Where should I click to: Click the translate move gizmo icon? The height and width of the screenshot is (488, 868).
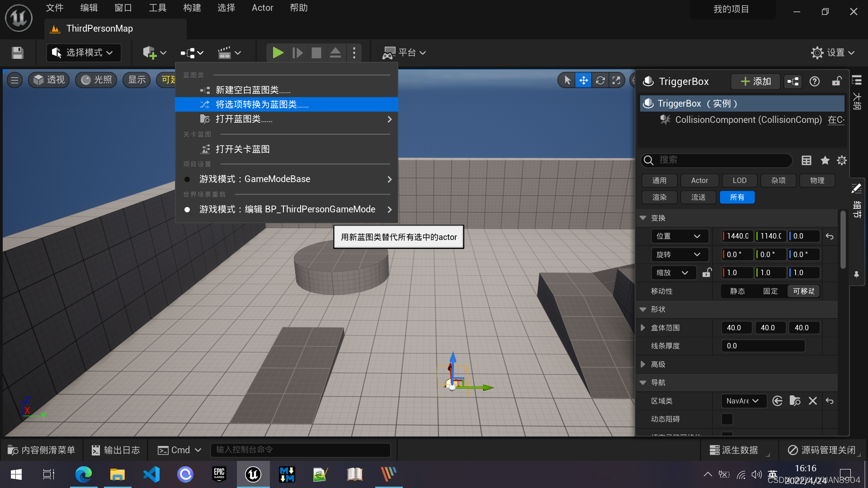584,80
